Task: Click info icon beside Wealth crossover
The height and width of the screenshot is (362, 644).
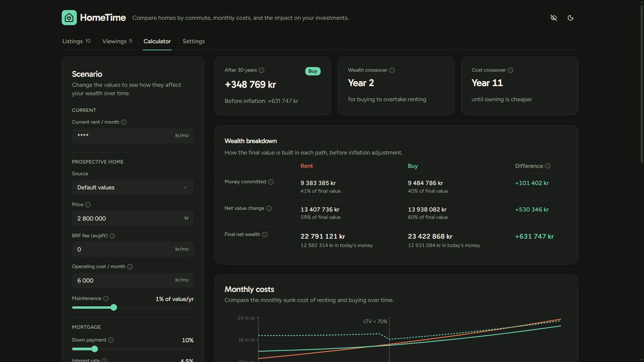Action: [392, 70]
